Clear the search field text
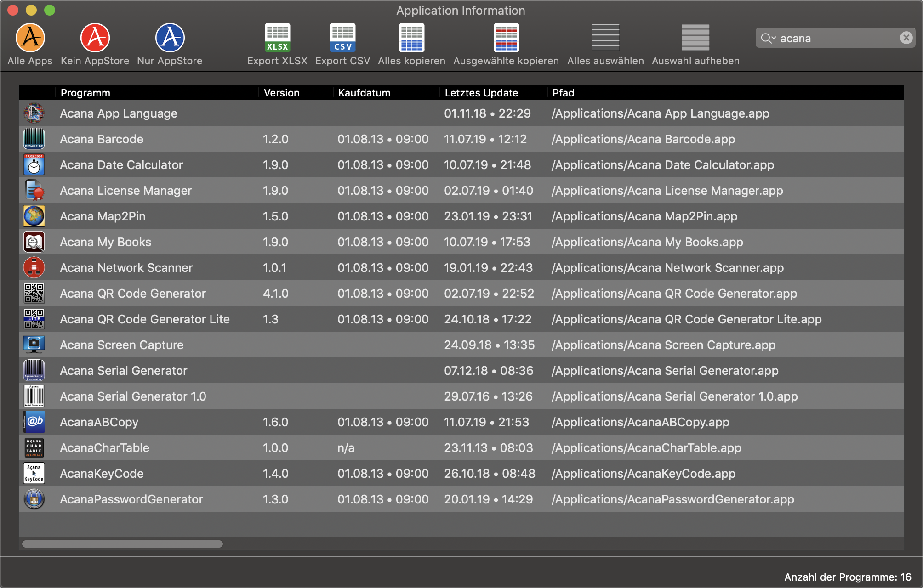923x588 pixels. tap(906, 38)
